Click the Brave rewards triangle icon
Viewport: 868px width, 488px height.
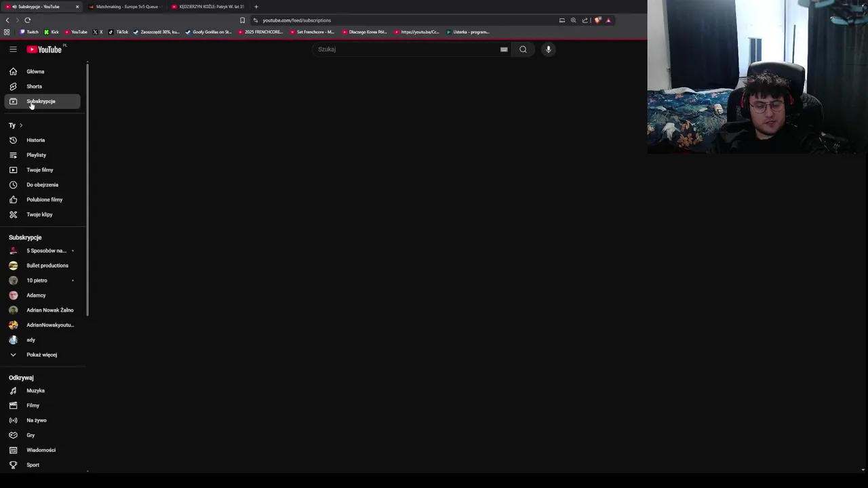pos(608,20)
